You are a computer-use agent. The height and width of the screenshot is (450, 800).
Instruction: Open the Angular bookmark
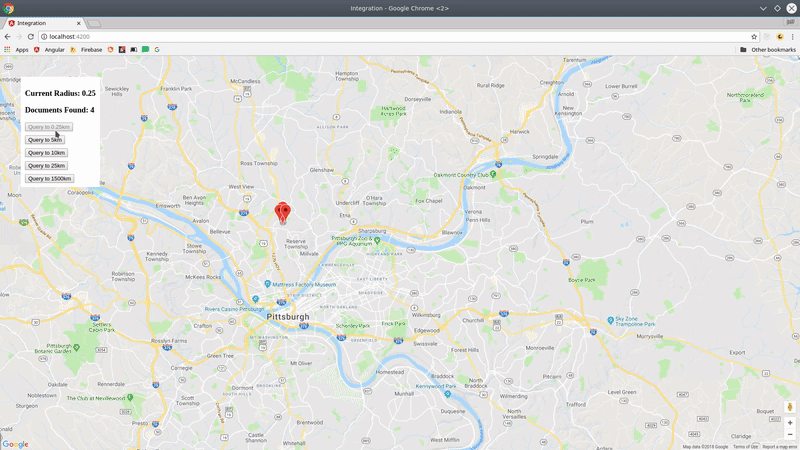pos(49,49)
